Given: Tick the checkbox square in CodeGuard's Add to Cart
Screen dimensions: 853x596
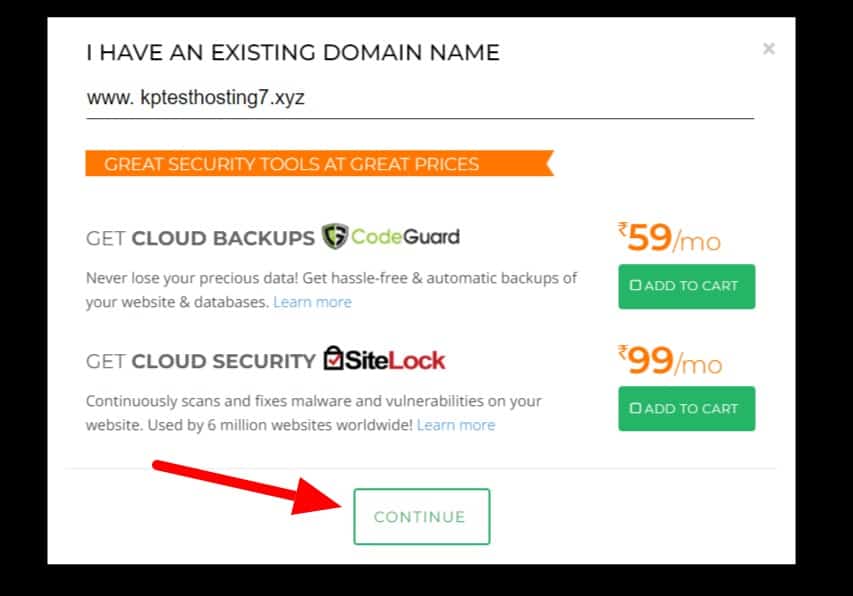Looking at the screenshot, I should point(635,286).
